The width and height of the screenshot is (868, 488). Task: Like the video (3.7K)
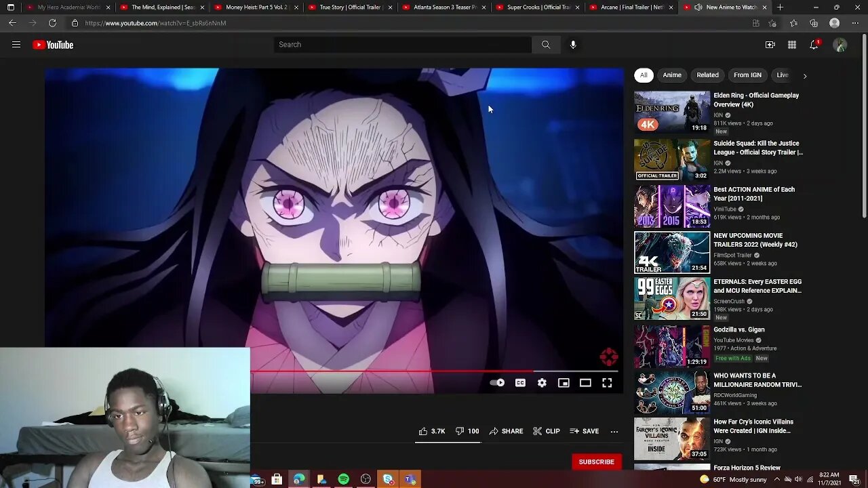431,431
